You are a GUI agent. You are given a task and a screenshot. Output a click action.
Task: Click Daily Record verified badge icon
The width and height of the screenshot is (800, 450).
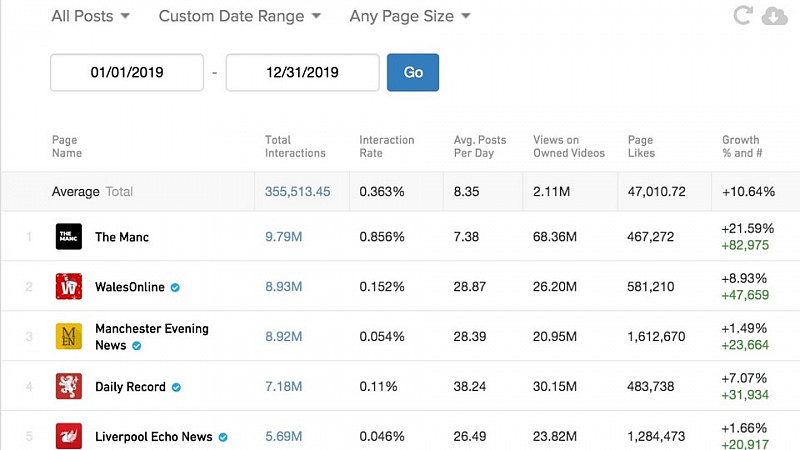[176, 388]
